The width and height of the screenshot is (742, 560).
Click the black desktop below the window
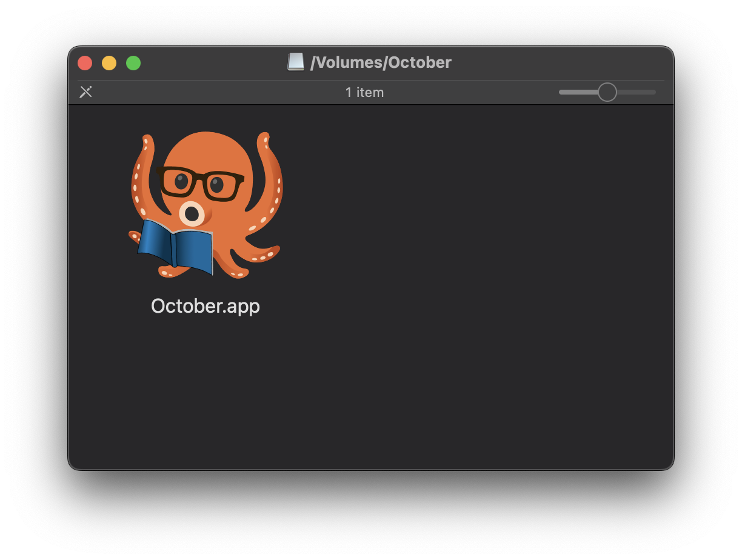click(x=371, y=515)
